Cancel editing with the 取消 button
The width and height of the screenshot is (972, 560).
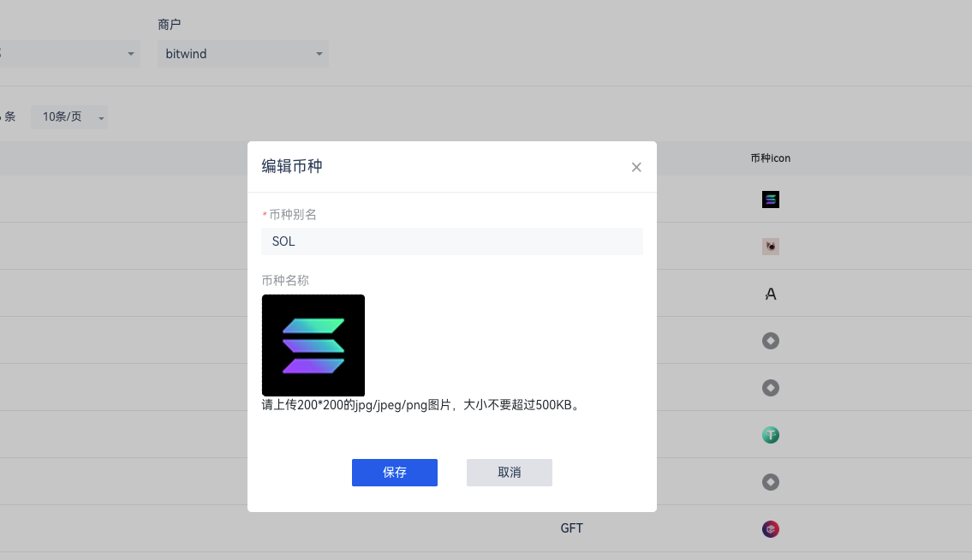coord(510,473)
